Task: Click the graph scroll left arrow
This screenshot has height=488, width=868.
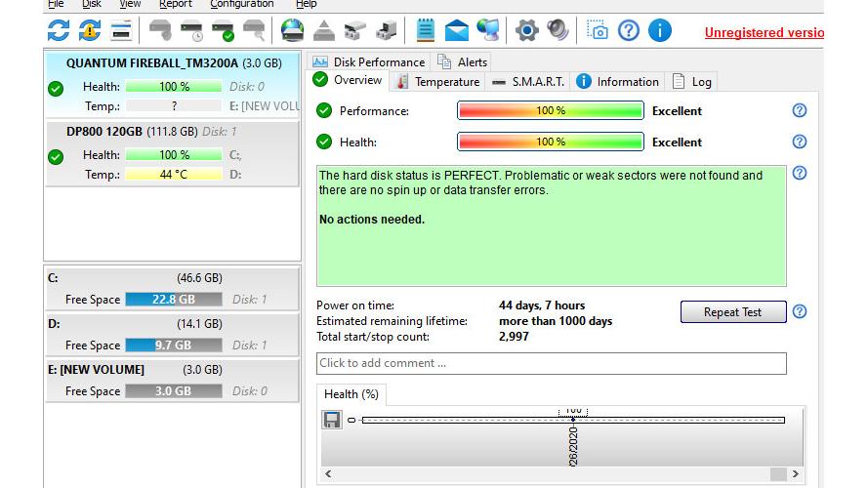Action: tap(328, 473)
